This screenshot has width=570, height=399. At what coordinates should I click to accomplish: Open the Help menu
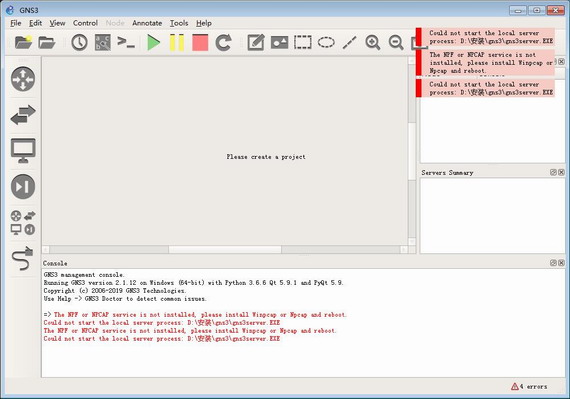pyautogui.click(x=204, y=23)
